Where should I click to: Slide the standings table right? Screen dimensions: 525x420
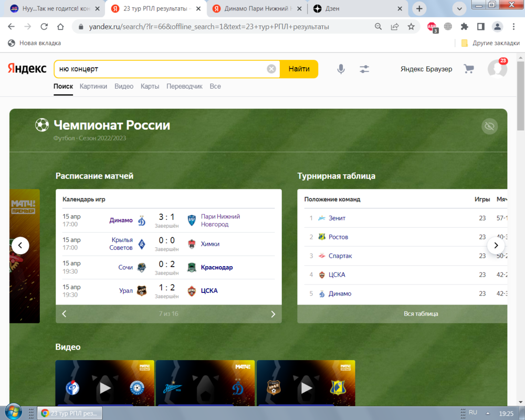(x=496, y=245)
